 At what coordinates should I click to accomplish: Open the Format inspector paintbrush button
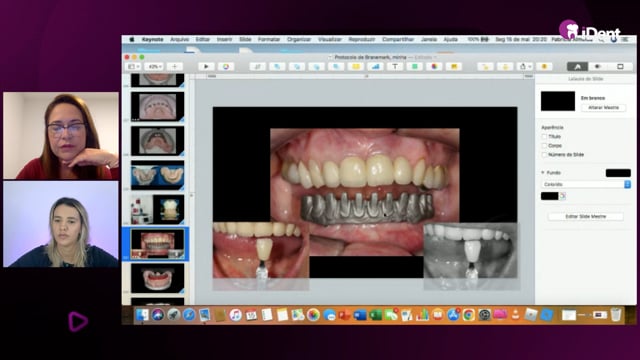tap(578, 67)
